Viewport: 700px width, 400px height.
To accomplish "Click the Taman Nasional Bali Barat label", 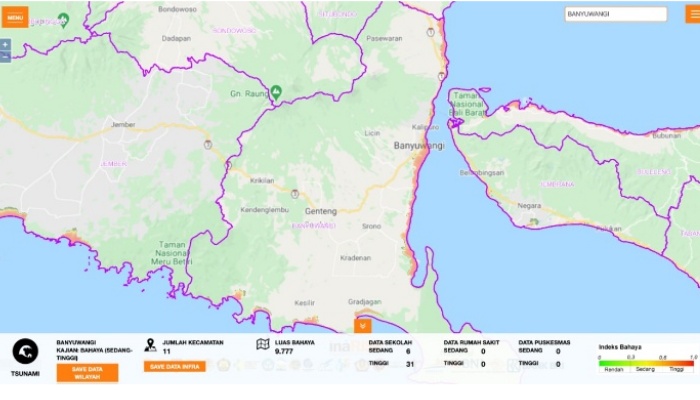I will click(x=467, y=104).
